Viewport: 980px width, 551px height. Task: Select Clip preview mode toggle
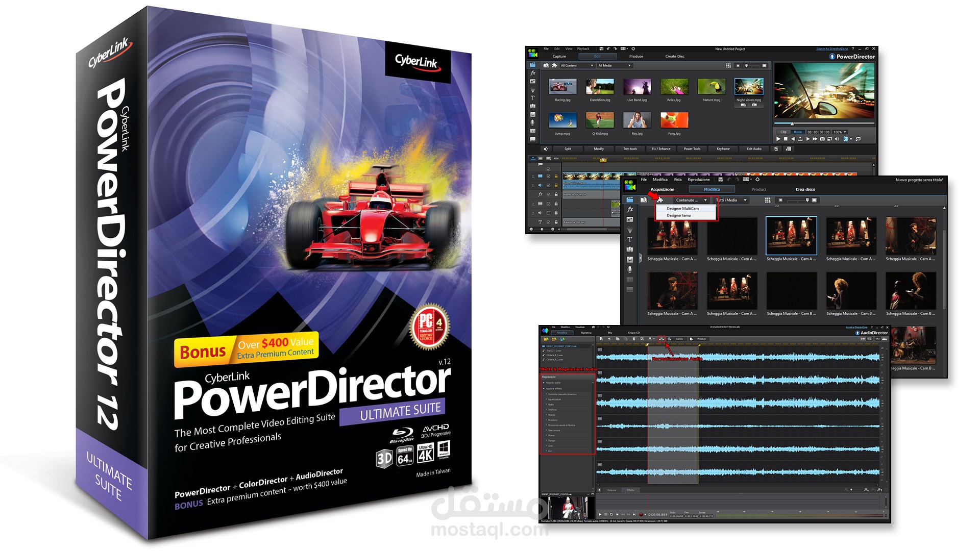[x=783, y=132]
